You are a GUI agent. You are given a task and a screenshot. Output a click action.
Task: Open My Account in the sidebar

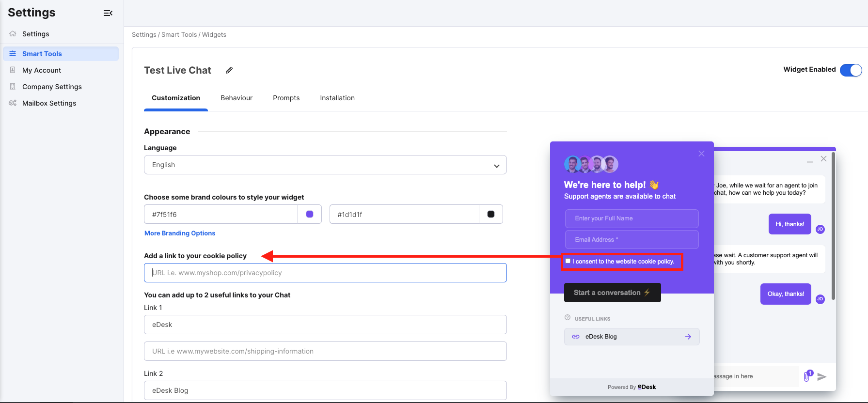[61, 70]
